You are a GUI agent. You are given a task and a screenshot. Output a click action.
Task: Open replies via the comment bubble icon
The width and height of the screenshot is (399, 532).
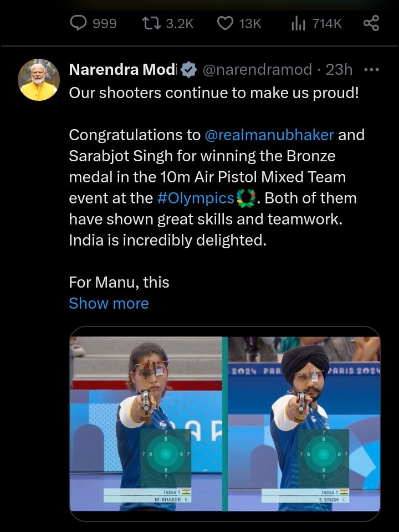click(x=78, y=23)
